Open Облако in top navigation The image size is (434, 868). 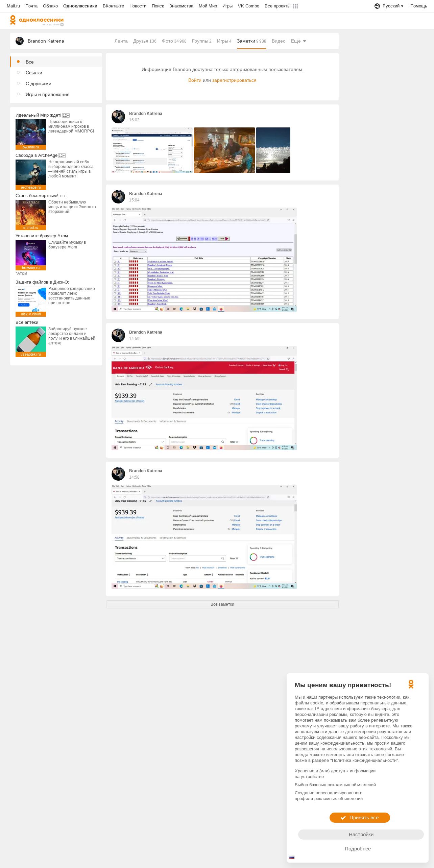click(x=50, y=6)
